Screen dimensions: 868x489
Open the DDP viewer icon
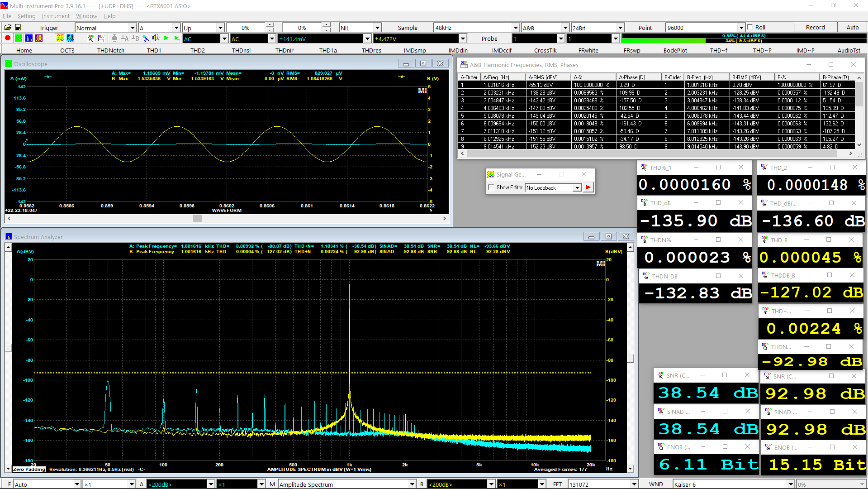tap(91, 38)
